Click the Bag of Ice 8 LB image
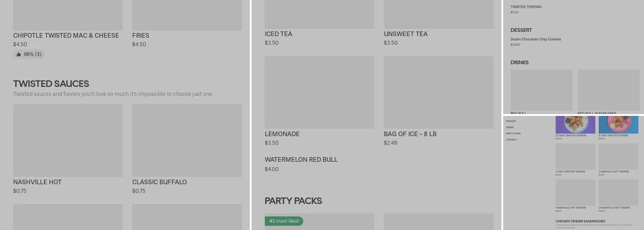Image resolution: width=644 pixels, height=230 pixels. coord(438,92)
